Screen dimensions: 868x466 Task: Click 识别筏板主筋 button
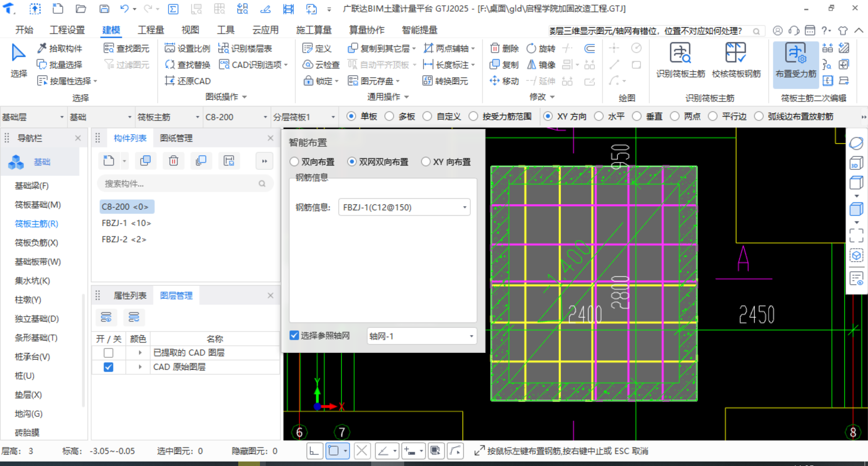click(680, 60)
